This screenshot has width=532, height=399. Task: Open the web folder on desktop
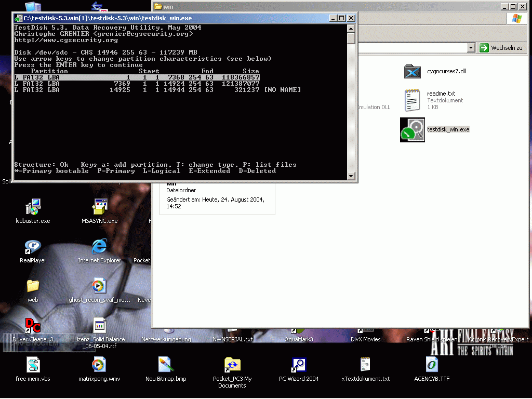[x=33, y=286]
